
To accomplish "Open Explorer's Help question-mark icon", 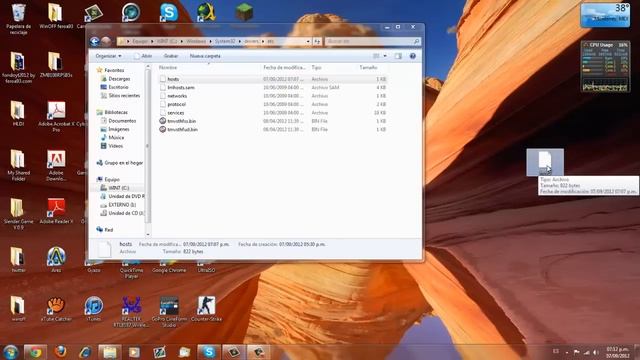I will pyautogui.click(x=413, y=56).
